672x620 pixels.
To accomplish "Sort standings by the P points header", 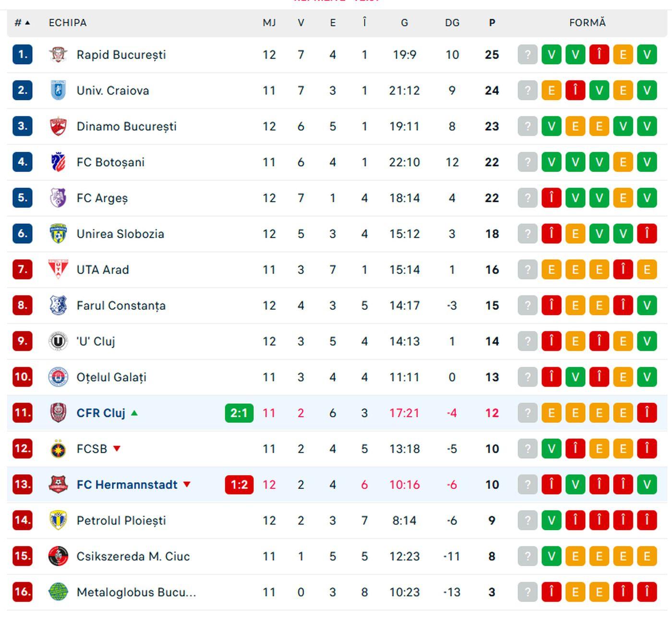I will pyautogui.click(x=492, y=23).
